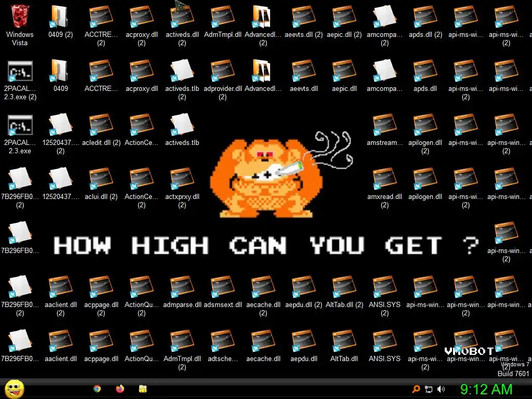The width and height of the screenshot is (532, 399).
Task: Click the acledit.dll (2) icon
Action: 101,125
